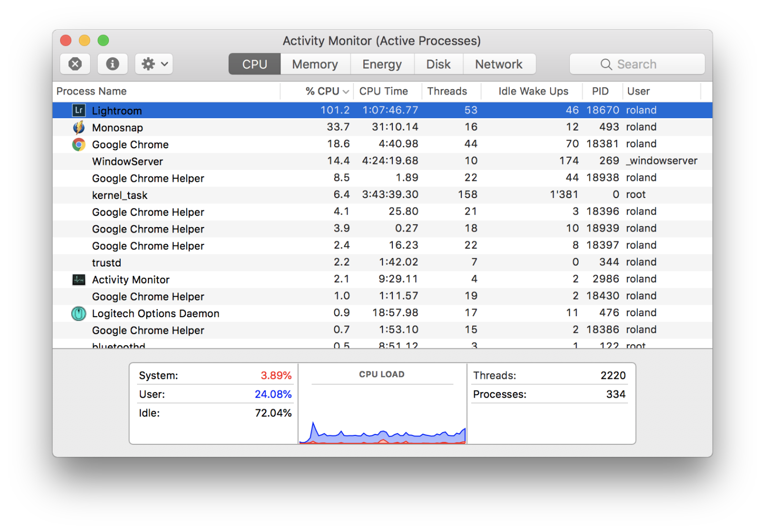Viewport: 765px width, 532px height.
Task: Click the Google Chrome app icon
Action: pos(79,144)
